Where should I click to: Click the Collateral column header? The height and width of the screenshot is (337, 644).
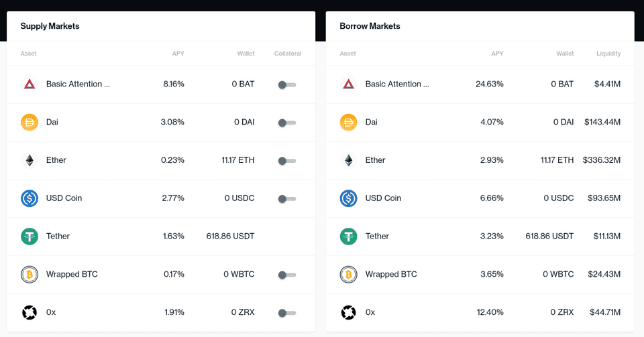[x=288, y=54]
